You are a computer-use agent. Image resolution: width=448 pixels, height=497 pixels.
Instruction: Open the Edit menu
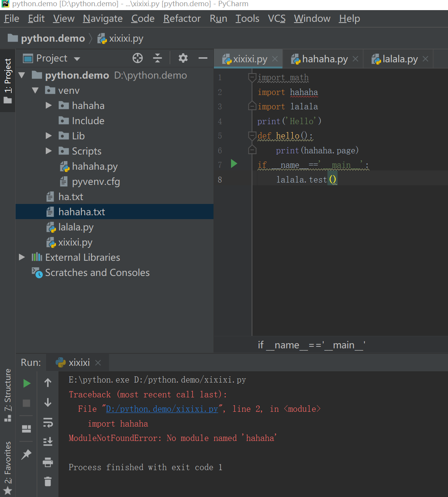pyautogui.click(x=36, y=19)
